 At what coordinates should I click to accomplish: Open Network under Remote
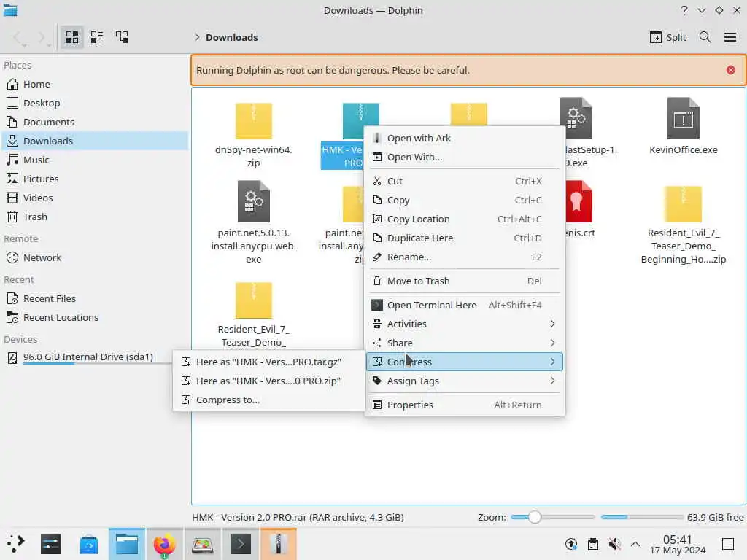(94, 257)
